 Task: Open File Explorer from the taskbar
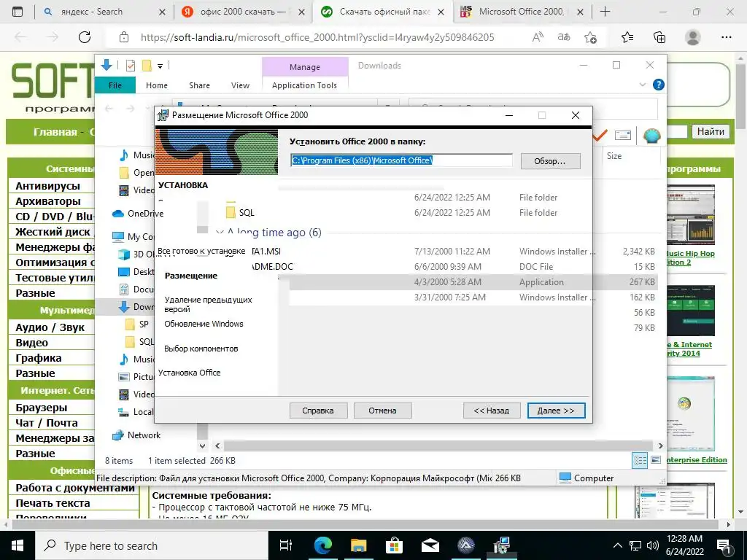point(359,545)
